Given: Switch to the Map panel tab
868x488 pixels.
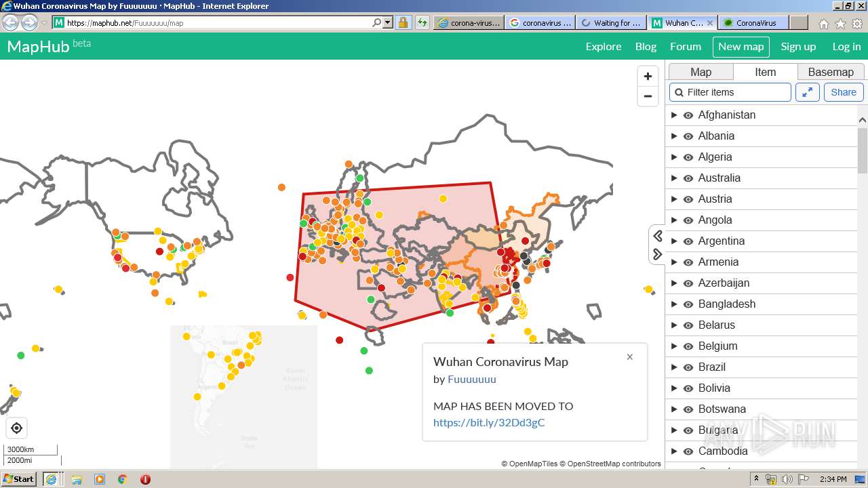Looking at the screenshot, I should [x=701, y=72].
